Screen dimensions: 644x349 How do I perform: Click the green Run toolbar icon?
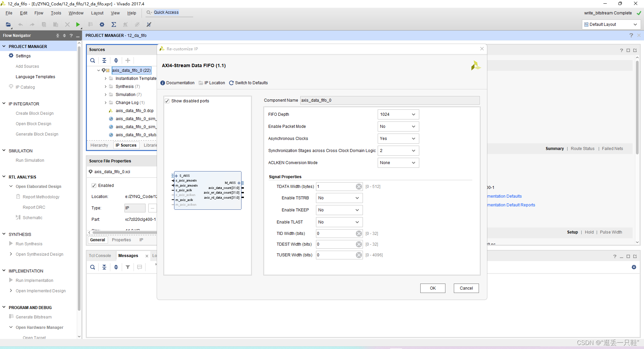tap(78, 24)
